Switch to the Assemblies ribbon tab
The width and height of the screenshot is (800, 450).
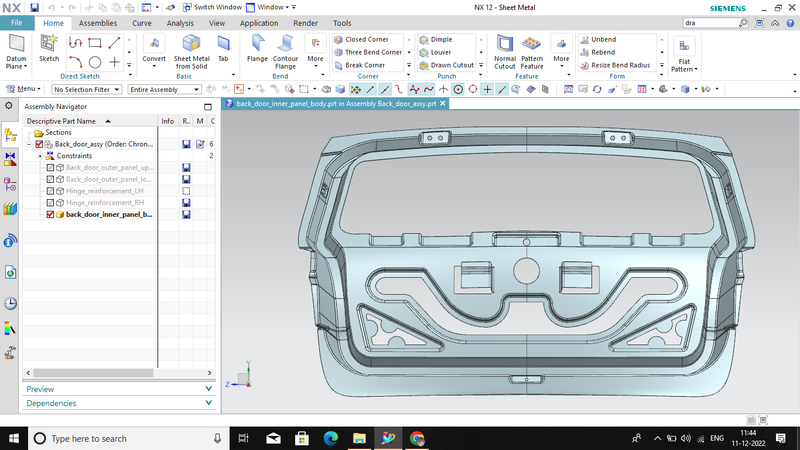[x=98, y=23]
